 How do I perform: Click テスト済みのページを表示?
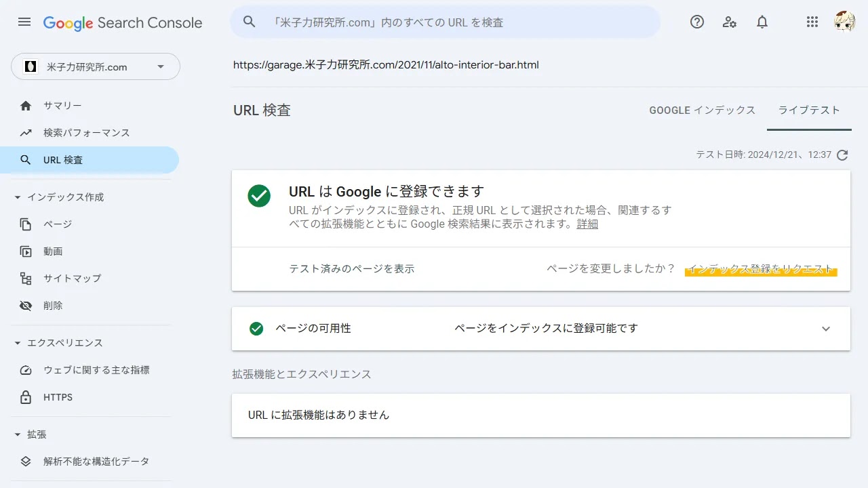click(x=351, y=269)
